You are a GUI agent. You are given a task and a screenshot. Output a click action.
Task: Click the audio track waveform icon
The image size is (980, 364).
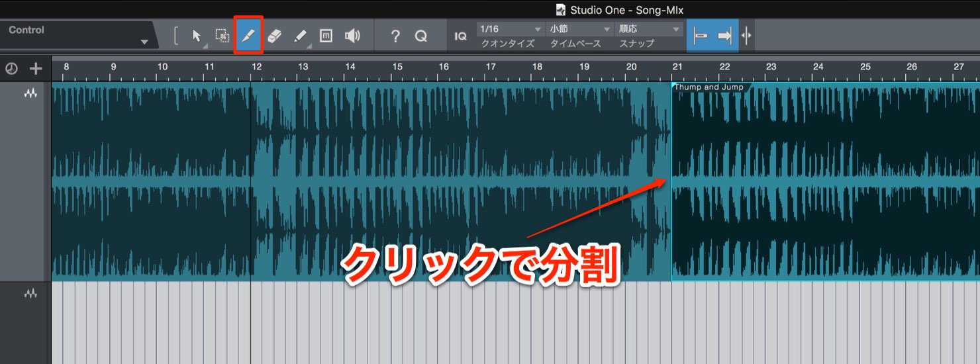[x=30, y=94]
